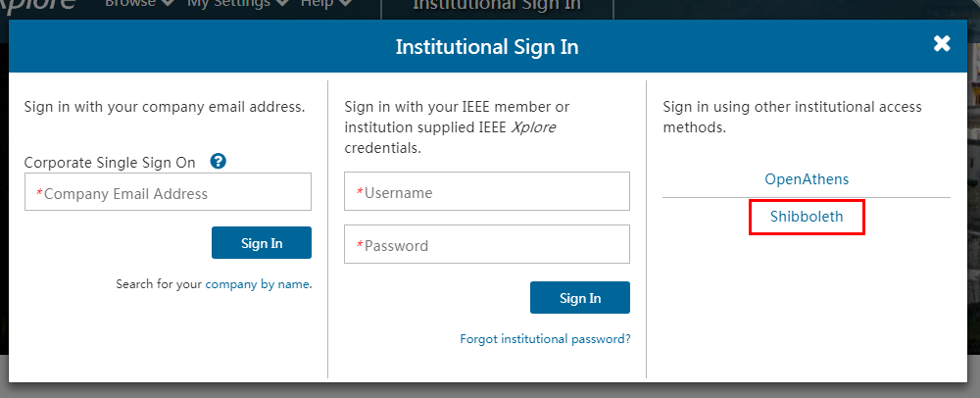The image size is (980, 398).
Task: Select the Password input field
Action: tap(487, 244)
